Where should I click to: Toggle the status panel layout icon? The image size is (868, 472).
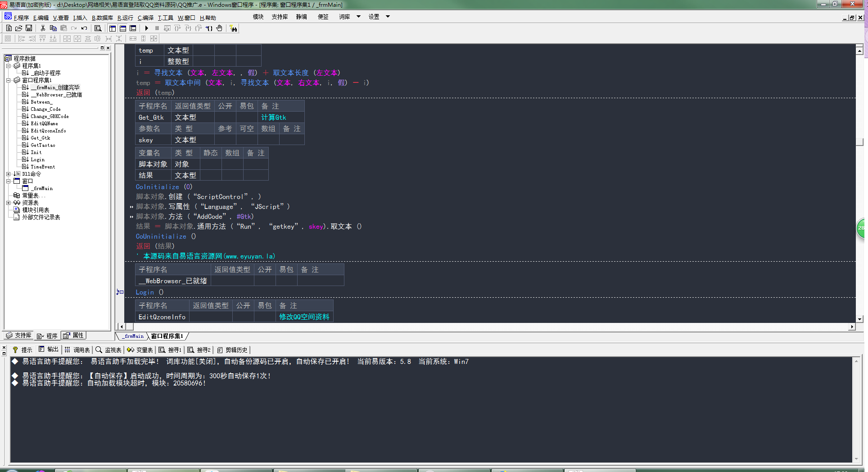(122, 28)
